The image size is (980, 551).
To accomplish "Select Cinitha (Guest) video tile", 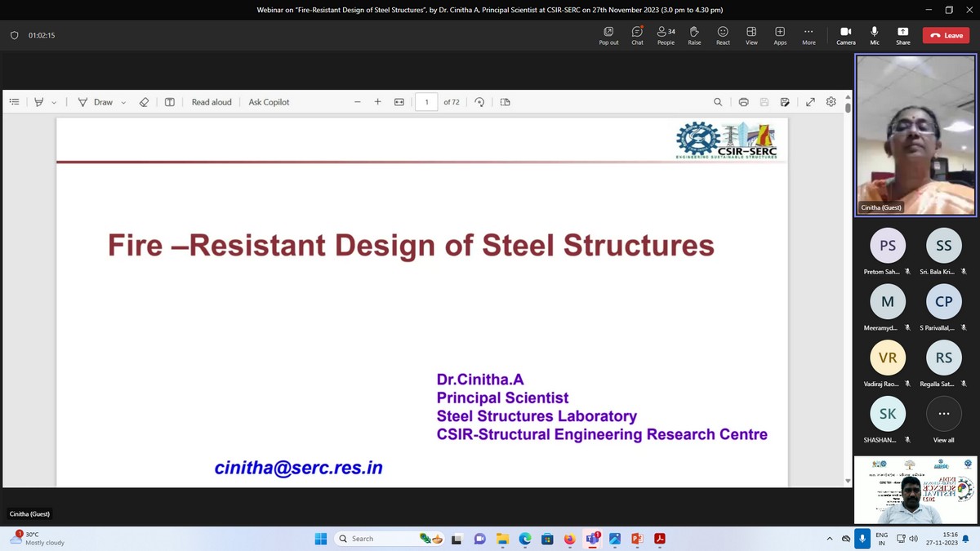I will point(915,136).
